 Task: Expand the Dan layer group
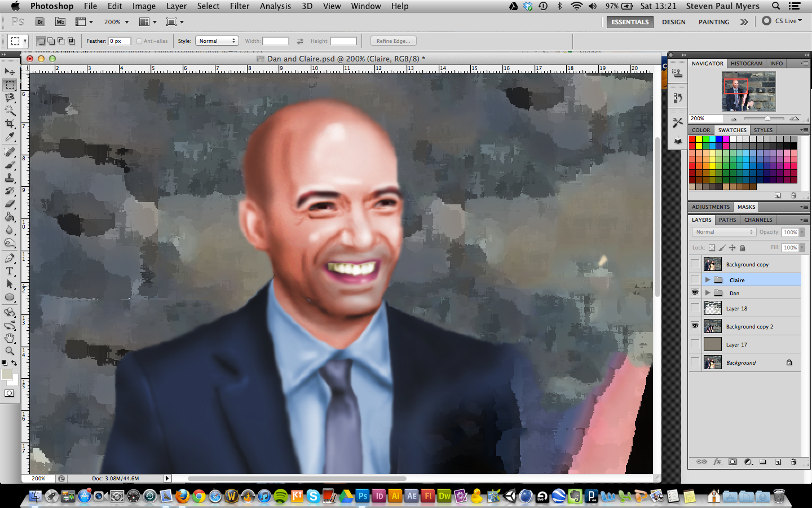pyautogui.click(x=707, y=293)
